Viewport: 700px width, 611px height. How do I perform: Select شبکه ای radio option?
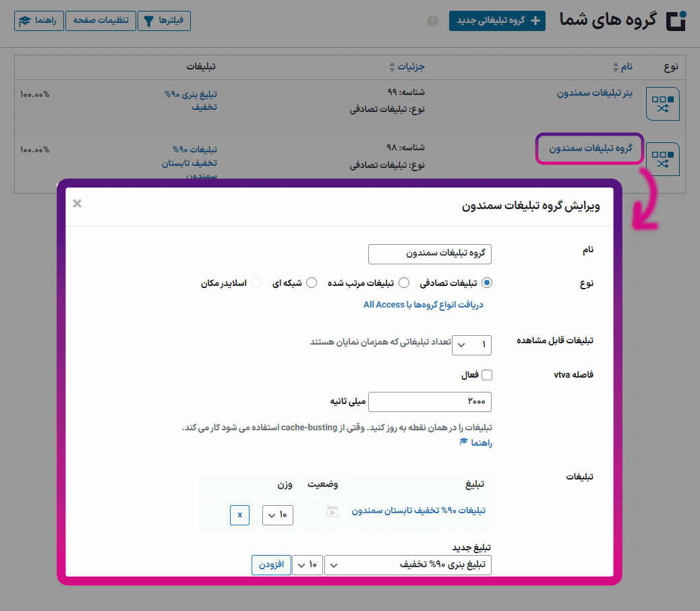312,283
